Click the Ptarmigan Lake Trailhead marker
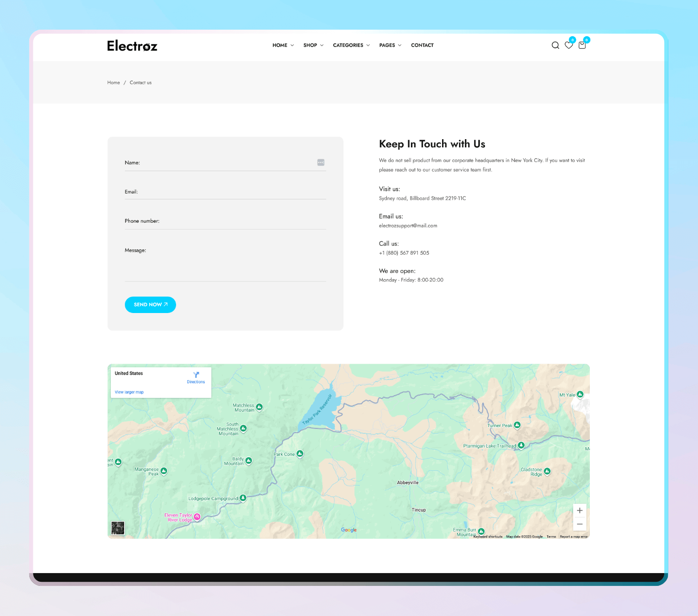The height and width of the screenshot is (616, 698). pyautogui.click(x=521, y=445)
